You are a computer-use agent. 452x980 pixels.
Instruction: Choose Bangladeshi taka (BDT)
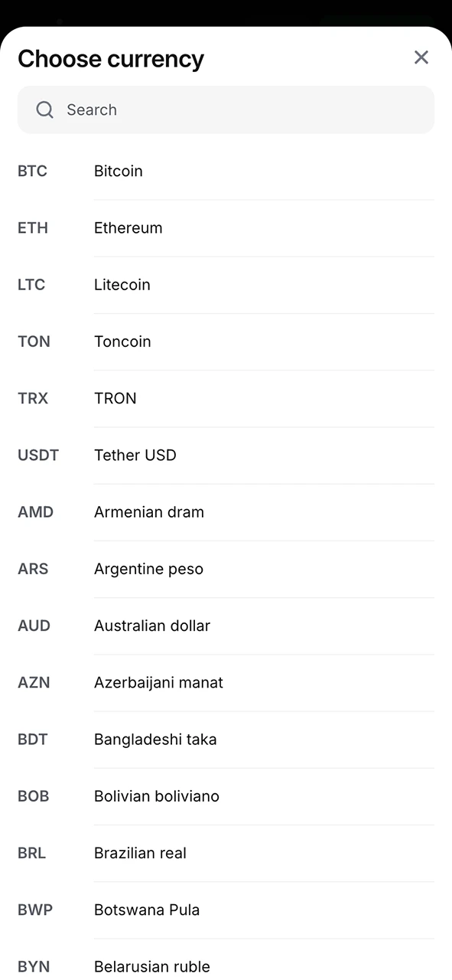click(226, 740)
